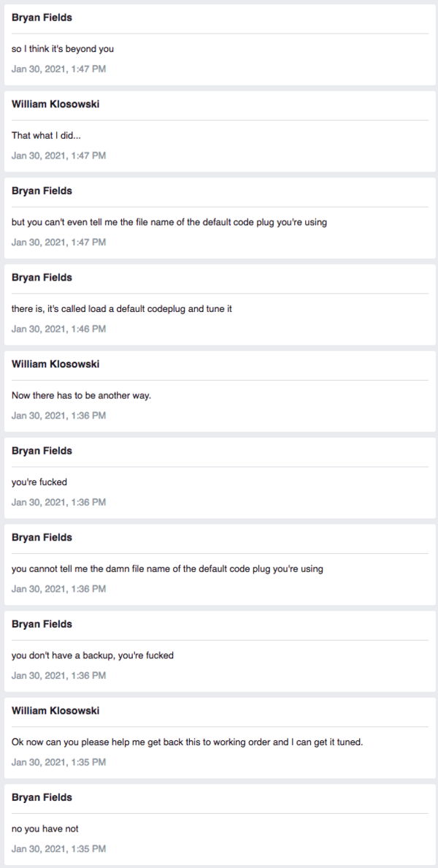Select the "Now there has to be another way." message
Viewport: 438px width, 868px height.
click(x=81, y=395)
